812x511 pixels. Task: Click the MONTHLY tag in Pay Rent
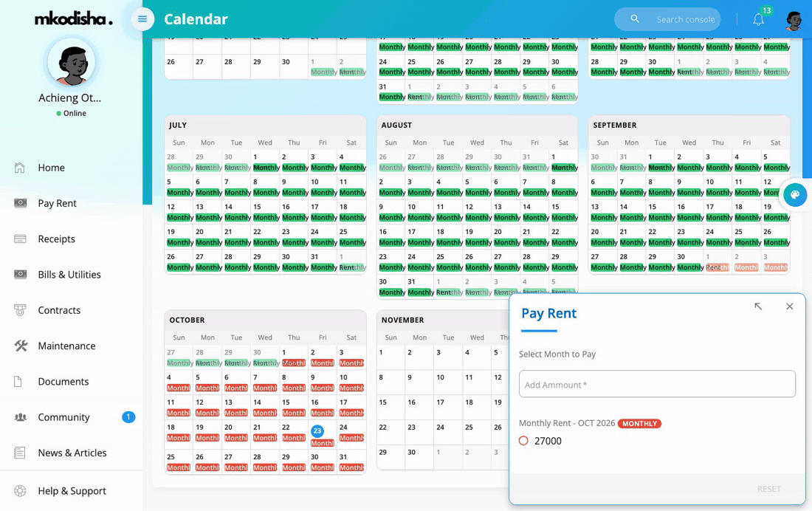click(x=639, y=423)
